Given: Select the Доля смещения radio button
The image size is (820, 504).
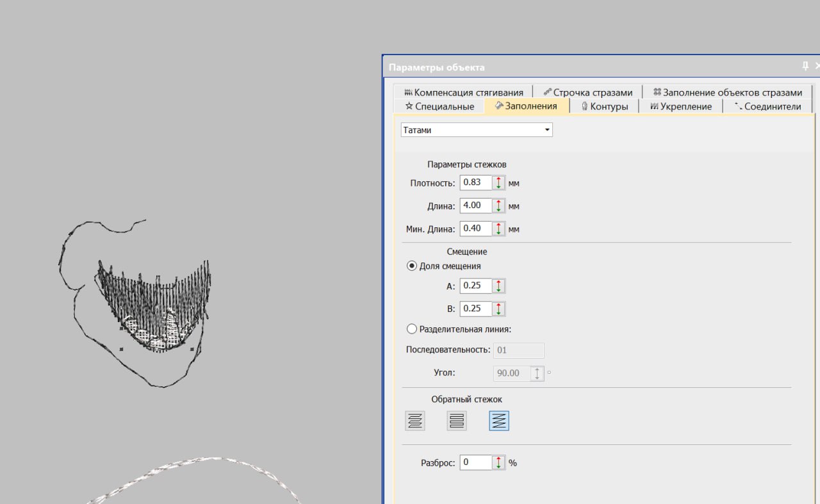Looking at the screenshot, I should 412,266.
